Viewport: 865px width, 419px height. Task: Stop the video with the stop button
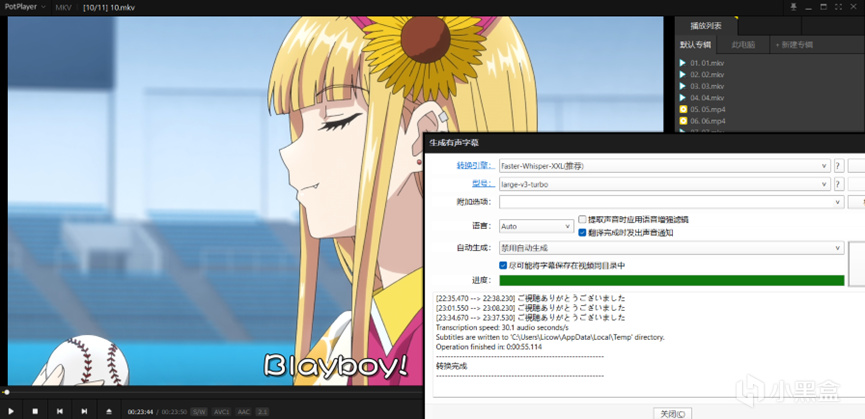point(35,411)
